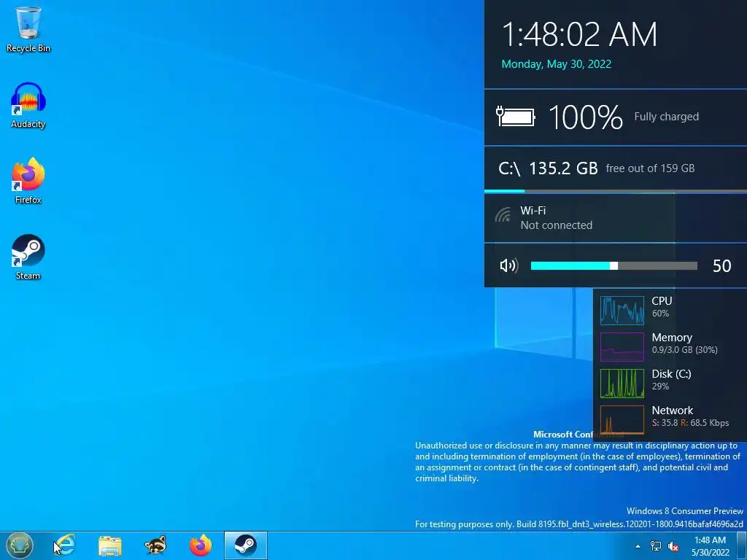This screenshot has width=747, height=560.
Task: Click the volume value 50
Action: click(x=721, y=265)
